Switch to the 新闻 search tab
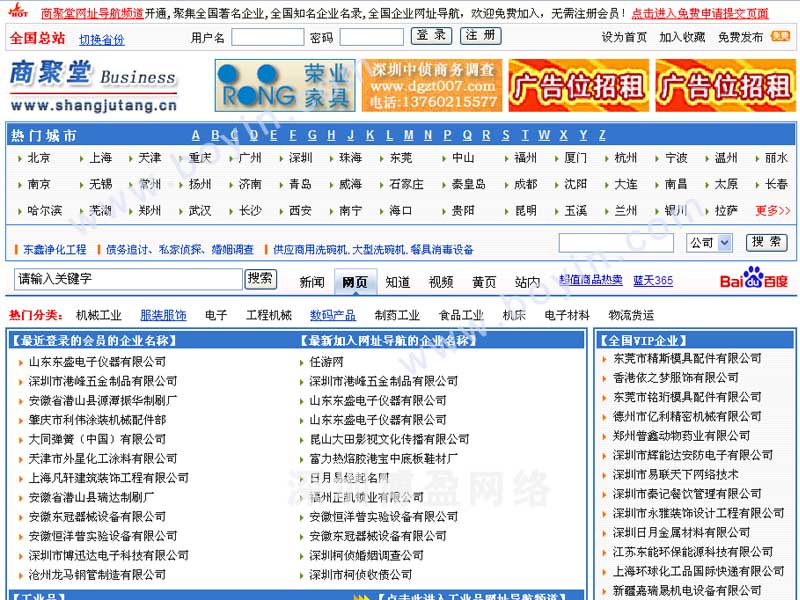 tap(312, 282)
